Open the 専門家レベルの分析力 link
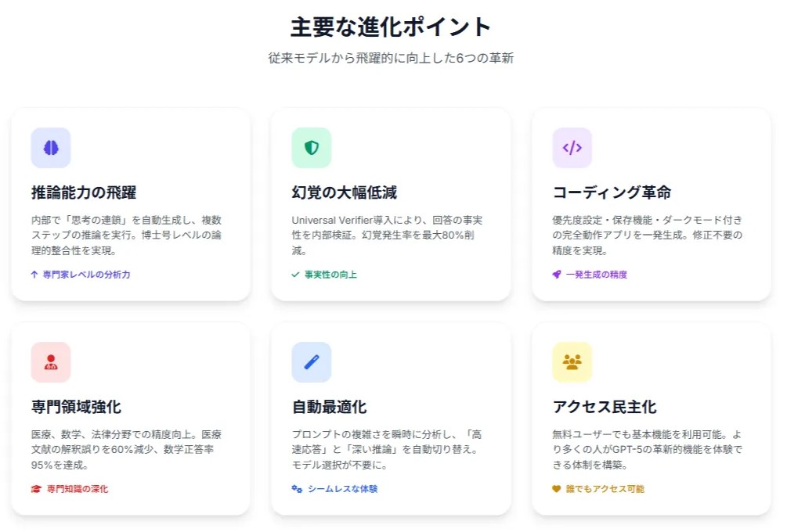Image resolution: width=787 pixels, height=532 pixels. pyautogui.click(x=86, y=275)
